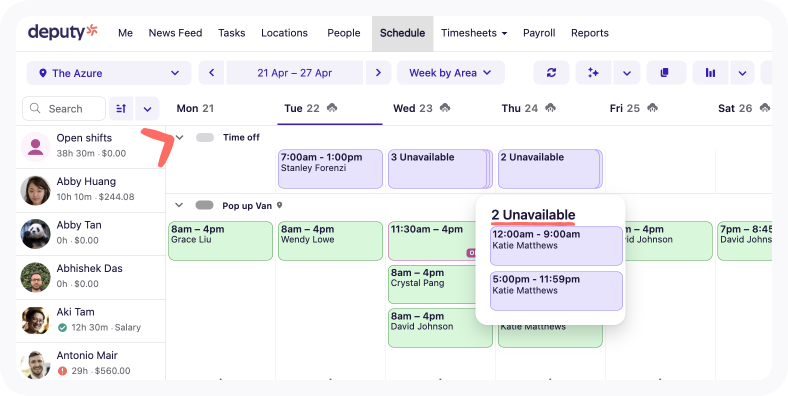Screen dimensions: 788x396
Task: Select the Tue 22 column header
Action: (302, 108)
